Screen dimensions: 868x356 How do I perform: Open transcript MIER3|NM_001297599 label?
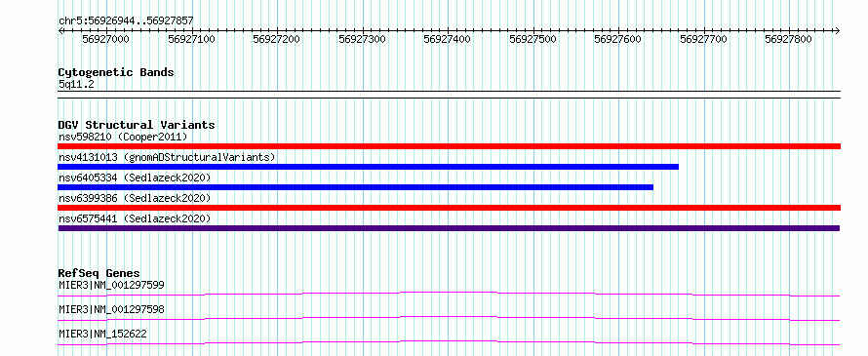coord(111,285)
